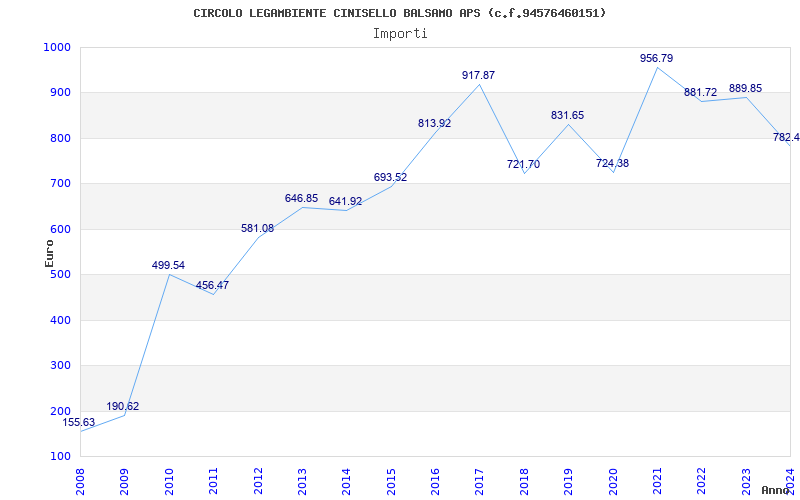Select the 300 Euro axis tick label
800x500 pixels.
[x=60, y=366]
